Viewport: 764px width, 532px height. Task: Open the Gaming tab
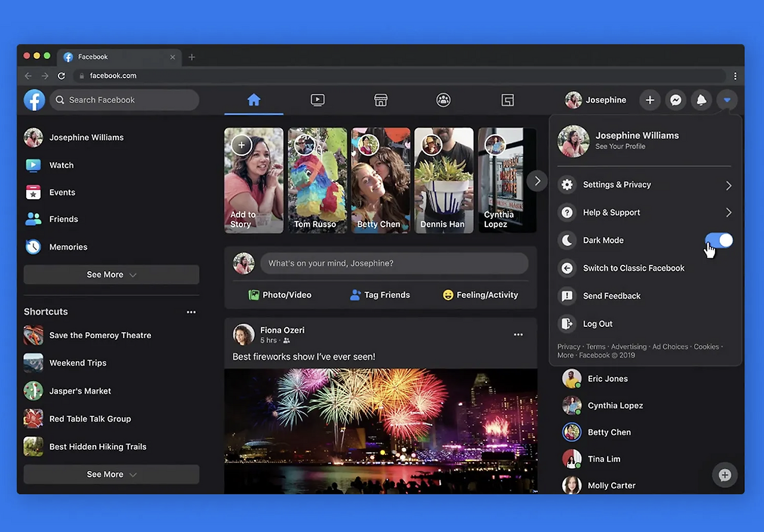click(x=507, y=100)
